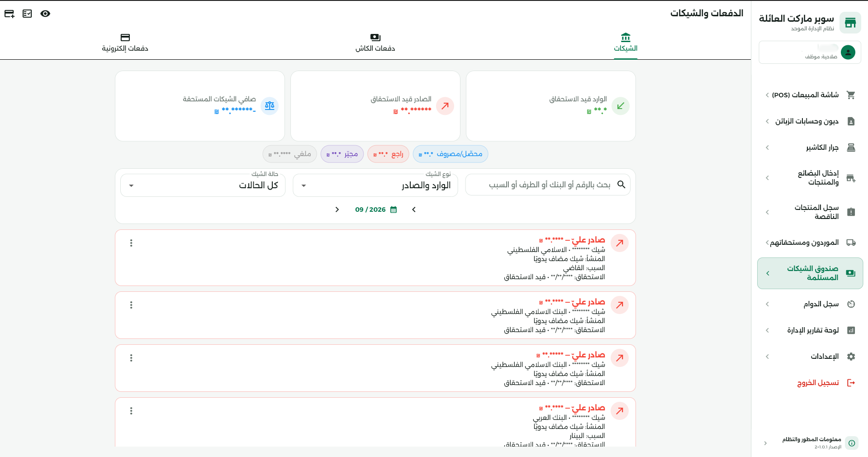Click the search field بحث بالرقم أو البنك
Image resolution: width=868 pixels, height=457 pixels.
(x=548, y=185)
